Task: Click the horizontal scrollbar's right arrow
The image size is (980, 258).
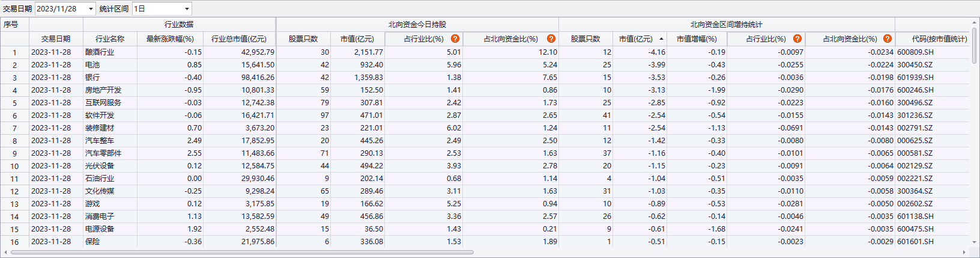Action: [x=964, y=253]
